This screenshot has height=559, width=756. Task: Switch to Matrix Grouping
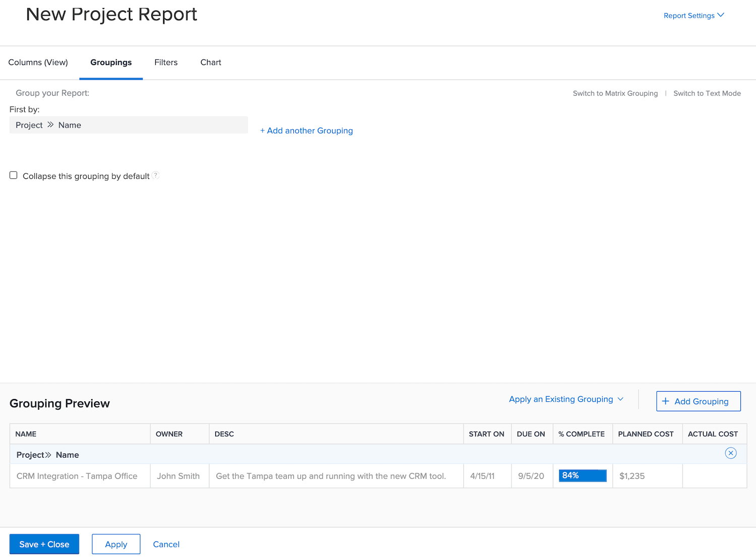coord(615,93)
